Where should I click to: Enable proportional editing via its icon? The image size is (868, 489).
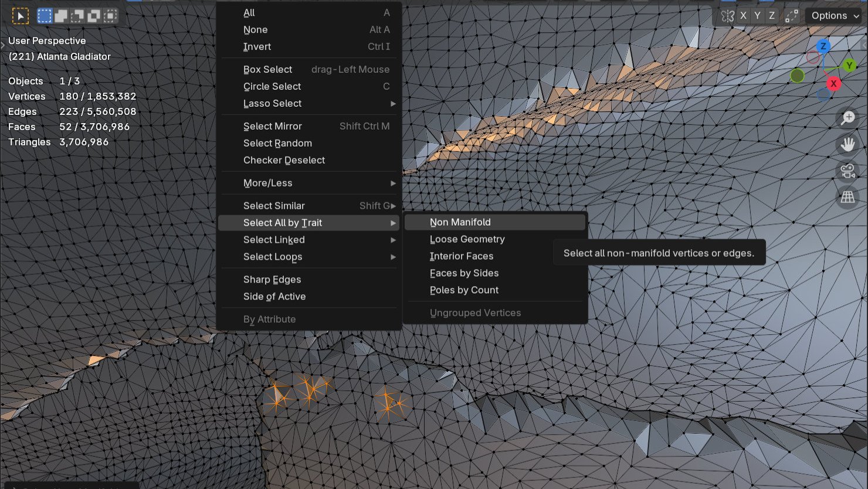pos(792,16)
